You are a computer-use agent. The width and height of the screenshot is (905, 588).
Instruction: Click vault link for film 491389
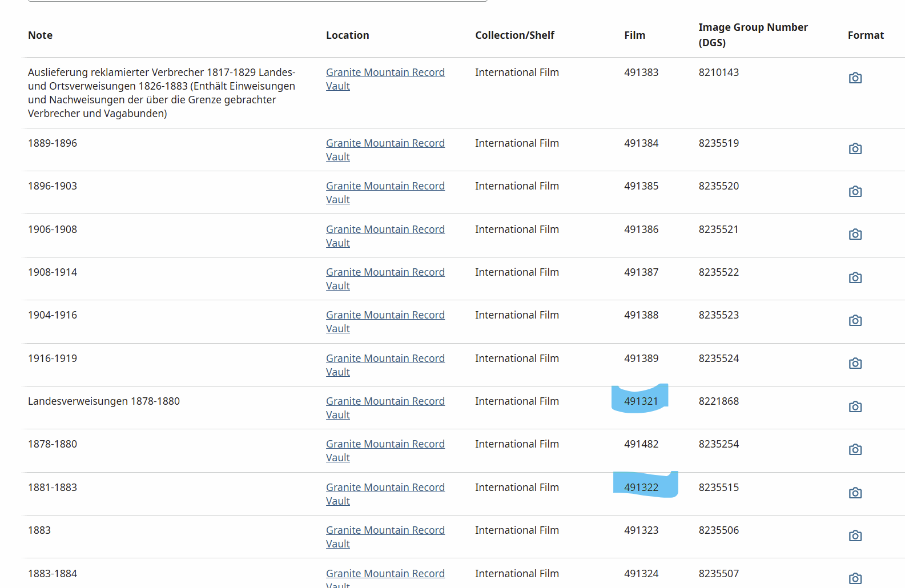tap(385, 365)
